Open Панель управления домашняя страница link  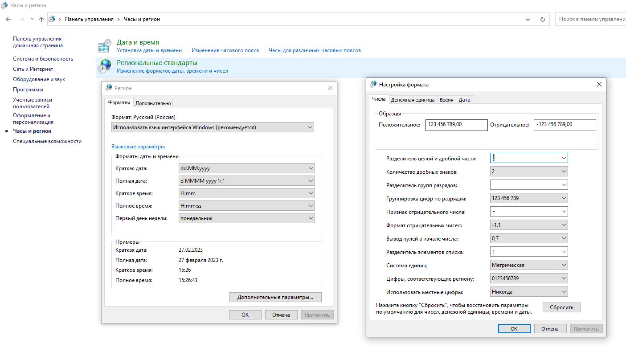point(41,42)
